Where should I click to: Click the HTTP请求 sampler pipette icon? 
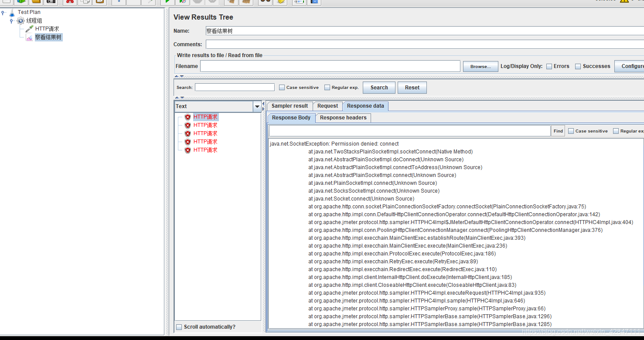29,29
